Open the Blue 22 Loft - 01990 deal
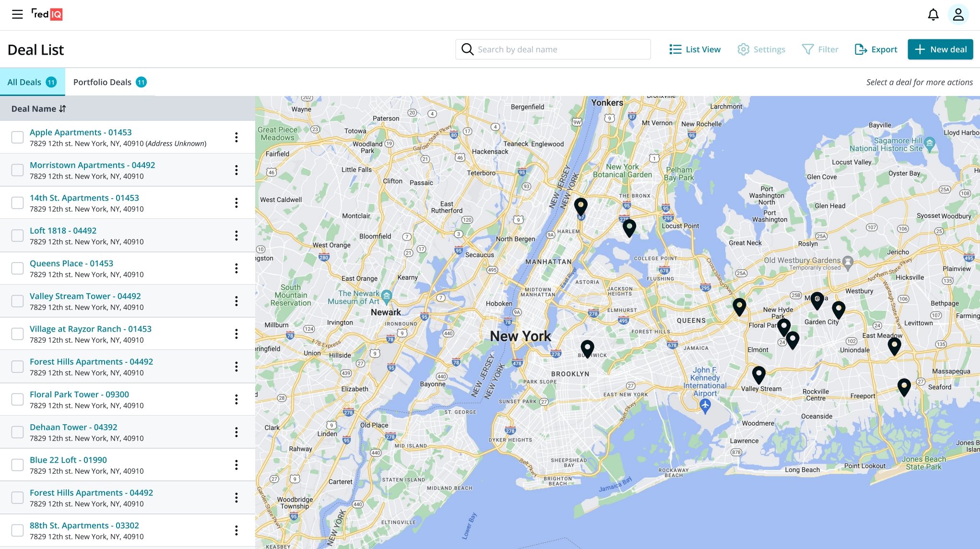Screen dimensions: 980x549 click(68, 460)
